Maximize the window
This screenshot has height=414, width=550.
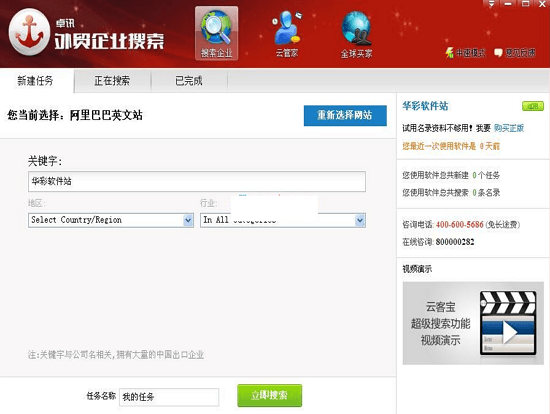click(525, 4)
